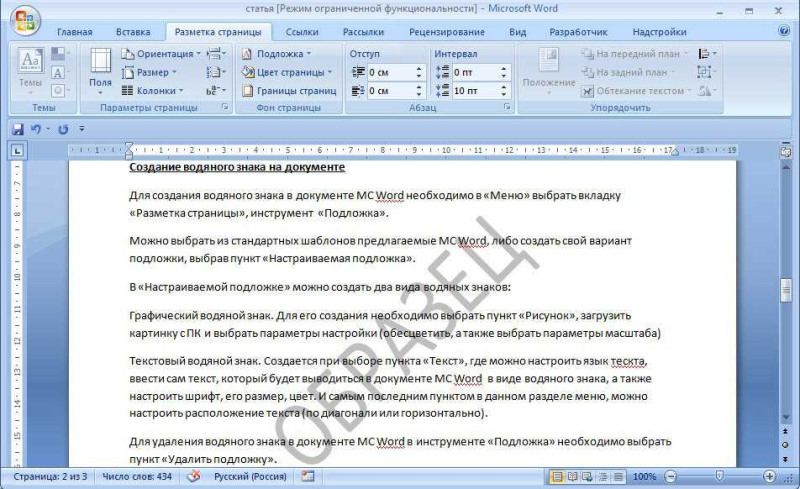
Task: Click the Save icon in quick access toolbar
Action: coord(17,129)
